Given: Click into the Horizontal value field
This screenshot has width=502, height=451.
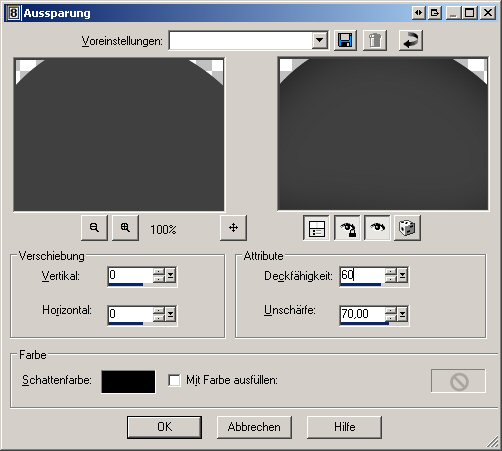Looking at the screenshot, I should click(x=131, y=314).
